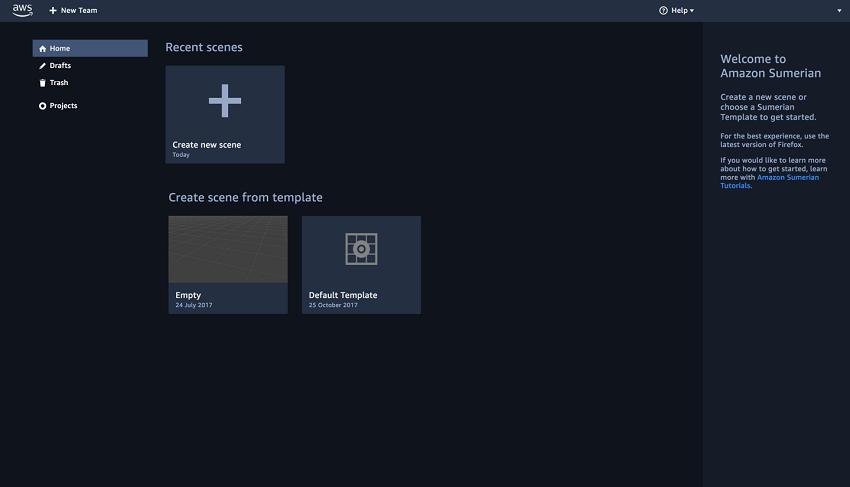Click the Help question mark icon
This screenshot has width=850, height=487.
pyautogui.click(x=663, y=10)
